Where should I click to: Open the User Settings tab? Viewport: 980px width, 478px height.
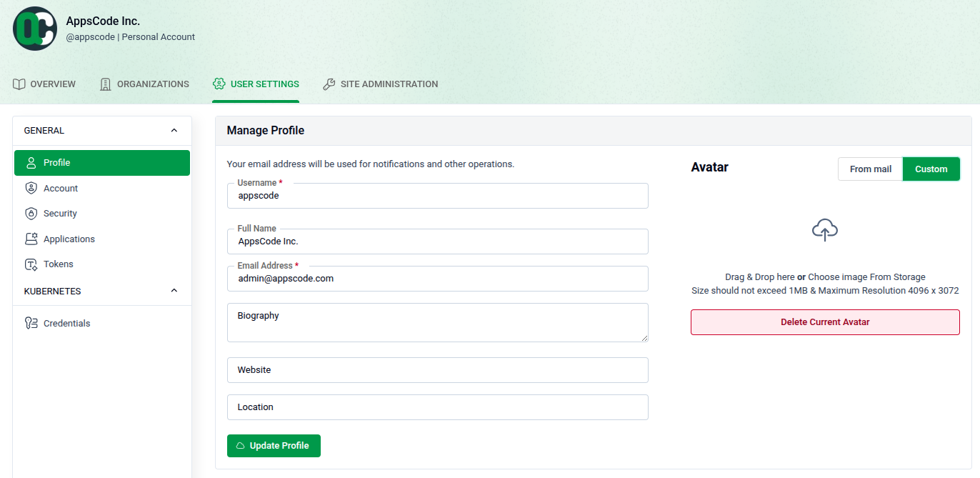256,84
